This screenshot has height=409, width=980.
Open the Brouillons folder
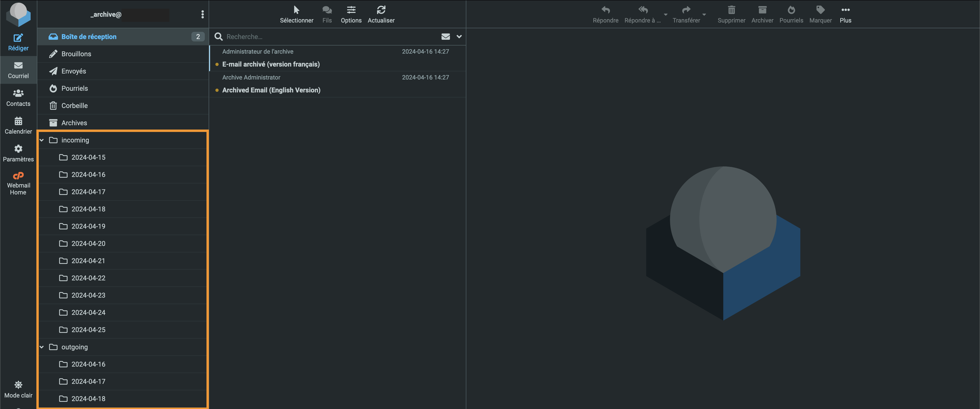[123, 54]
